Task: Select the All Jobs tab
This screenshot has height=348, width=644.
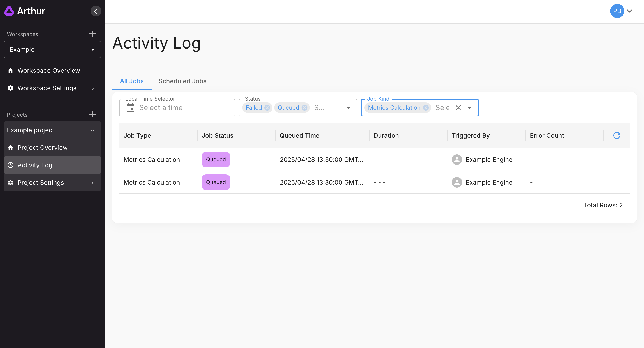Action: (x=131, y=81)
